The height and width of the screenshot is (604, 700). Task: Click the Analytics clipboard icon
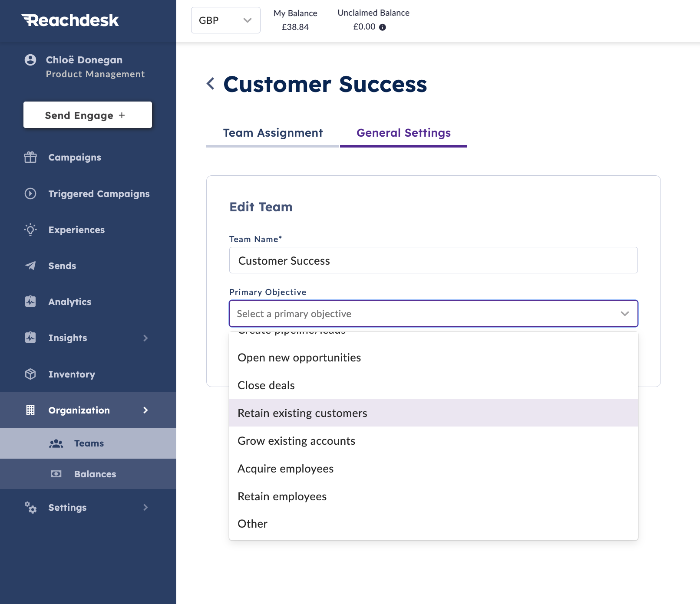click(x=30, y=302)
